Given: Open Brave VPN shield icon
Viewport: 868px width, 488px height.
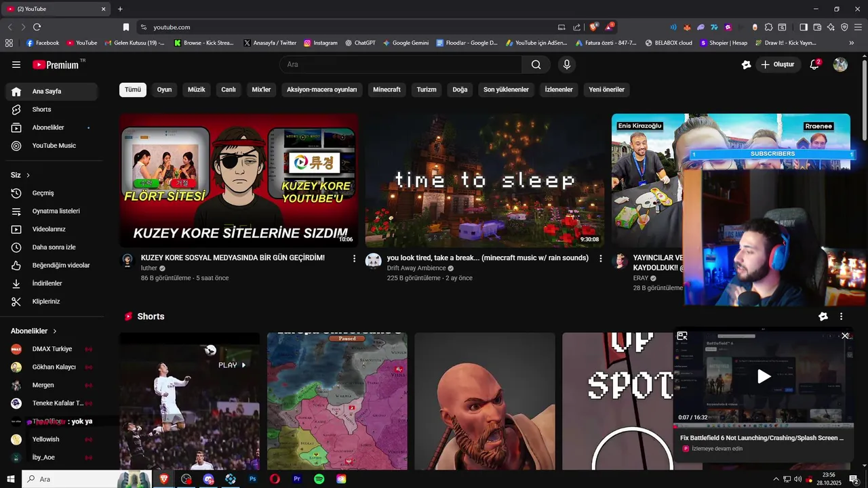Looking at the screenshot, I should 844,27.
